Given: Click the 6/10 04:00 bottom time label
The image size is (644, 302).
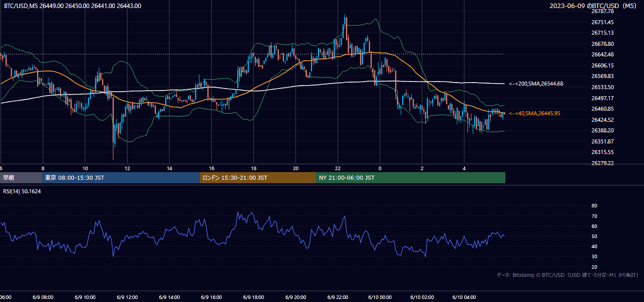Looking at the screenshot, I should pyautogui.click(x=465, y=297).
